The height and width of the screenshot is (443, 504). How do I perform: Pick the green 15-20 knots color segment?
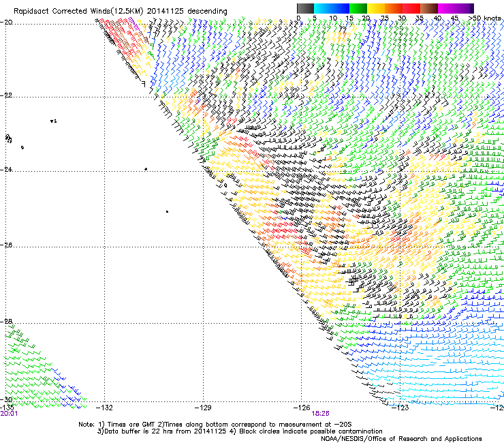coord(358,8)
